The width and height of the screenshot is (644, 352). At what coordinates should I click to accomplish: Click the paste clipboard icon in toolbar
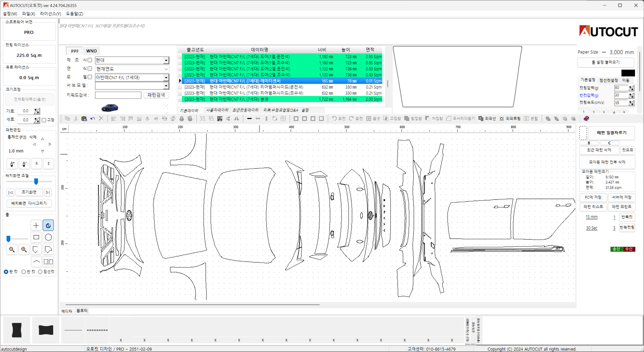[x=84, y=119]
